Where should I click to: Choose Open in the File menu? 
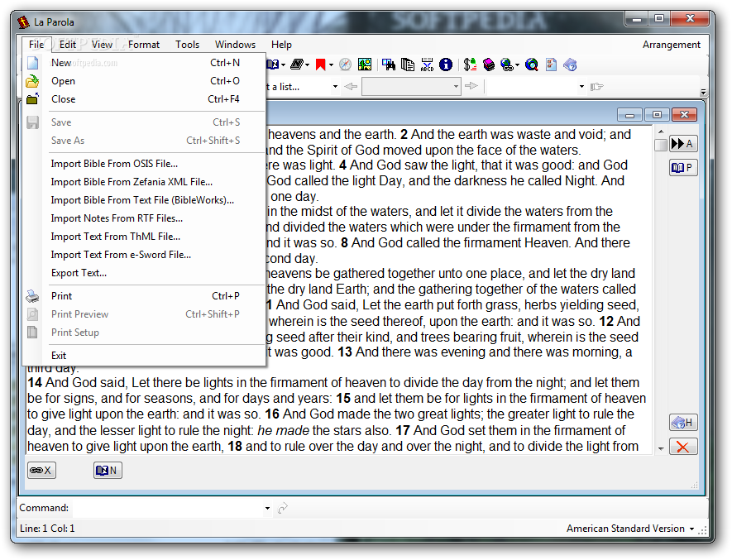(145, 81)
